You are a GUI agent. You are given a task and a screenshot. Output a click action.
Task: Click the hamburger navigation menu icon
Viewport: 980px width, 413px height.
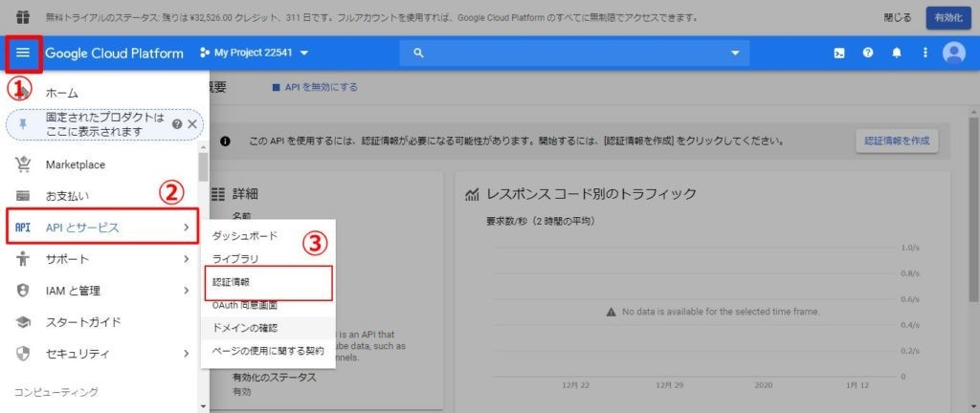[23, 54]
